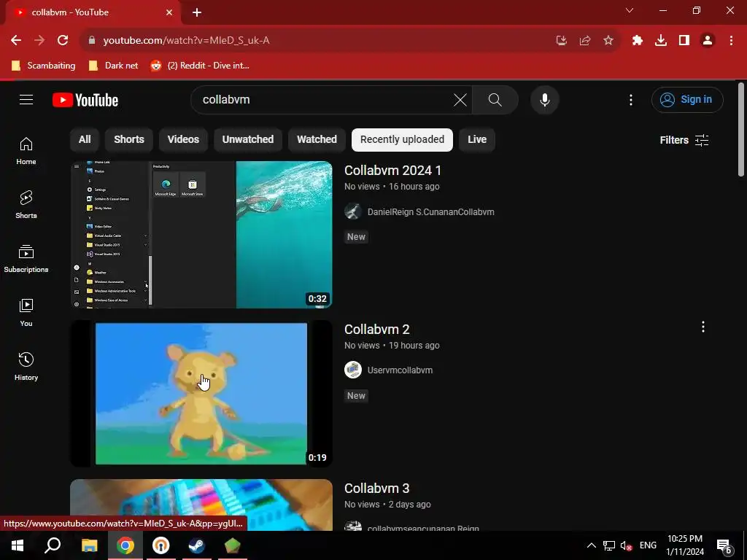Open YouTube settings three-dot menu
The width and height of the screenshot is (747, 560).
coord(631,99)
